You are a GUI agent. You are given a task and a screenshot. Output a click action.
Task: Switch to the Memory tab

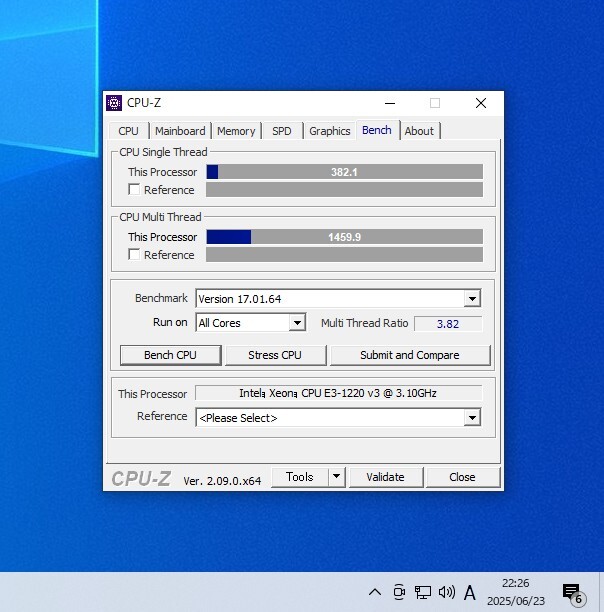pos(236,131)
